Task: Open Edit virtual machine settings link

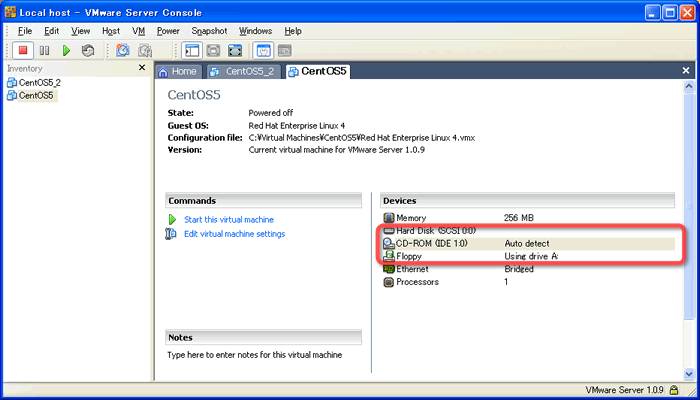Action: [234, 234]
